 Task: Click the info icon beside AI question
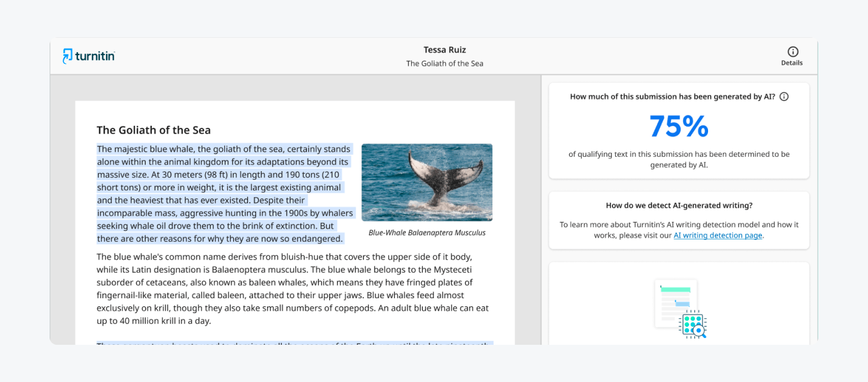tap(784, 97)
